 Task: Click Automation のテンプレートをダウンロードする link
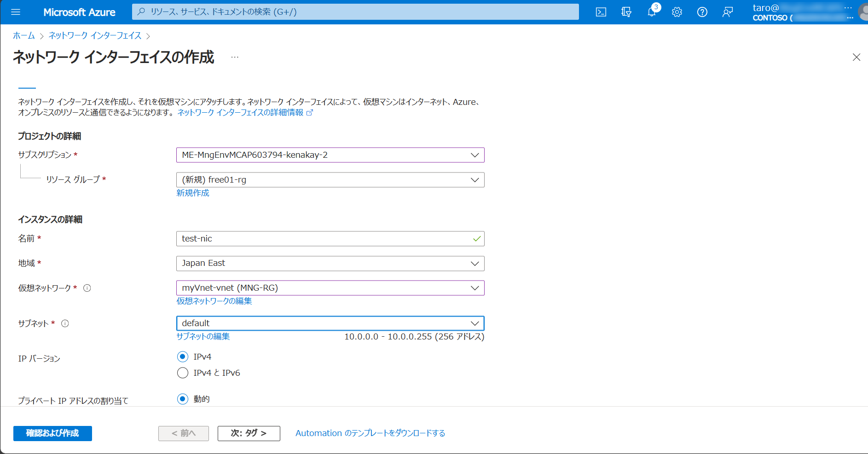370,433
